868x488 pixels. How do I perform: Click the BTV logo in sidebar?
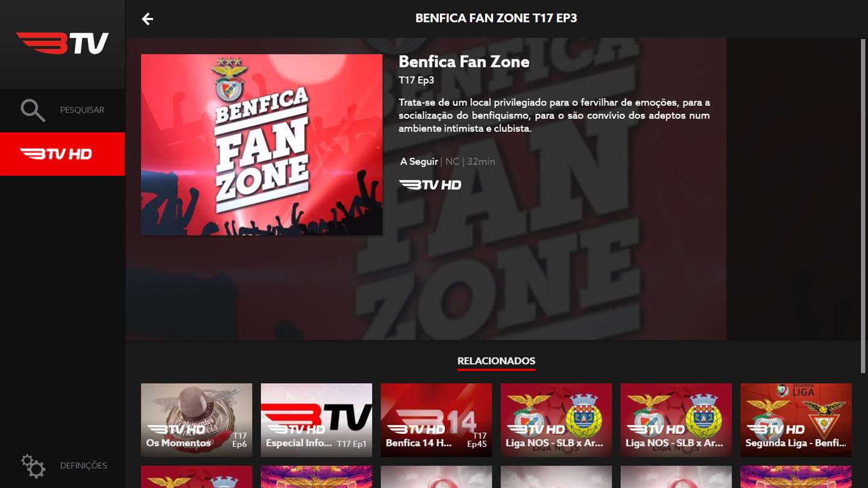[63, 43]
